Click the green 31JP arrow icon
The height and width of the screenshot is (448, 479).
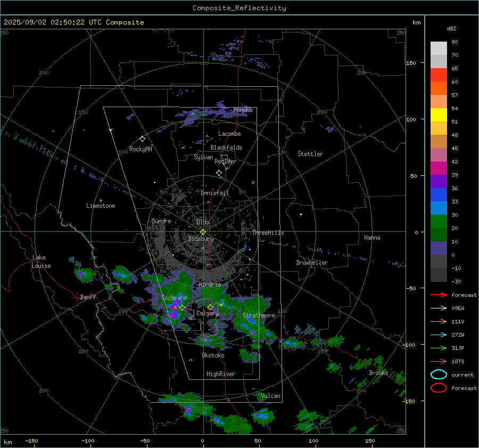(439, 348)
